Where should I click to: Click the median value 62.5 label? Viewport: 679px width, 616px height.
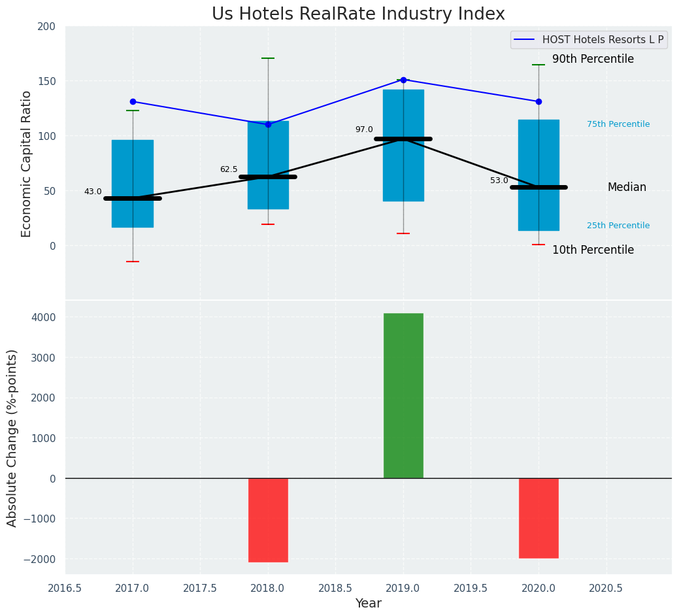(x=229, y=169)
